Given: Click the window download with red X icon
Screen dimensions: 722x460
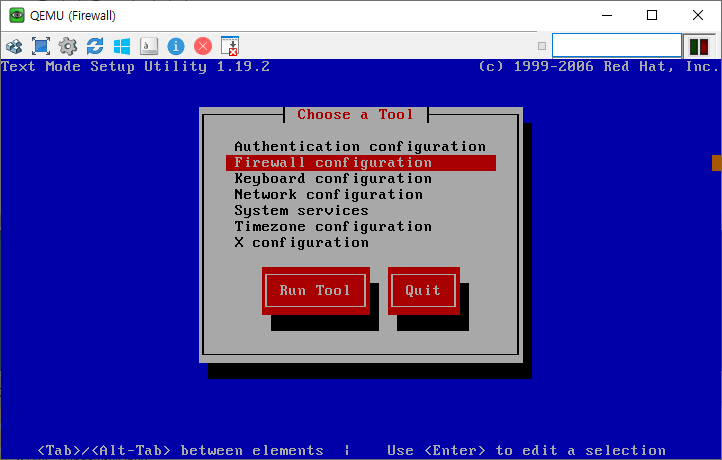Looking at the screenshot, I should [x=230, y=46].
